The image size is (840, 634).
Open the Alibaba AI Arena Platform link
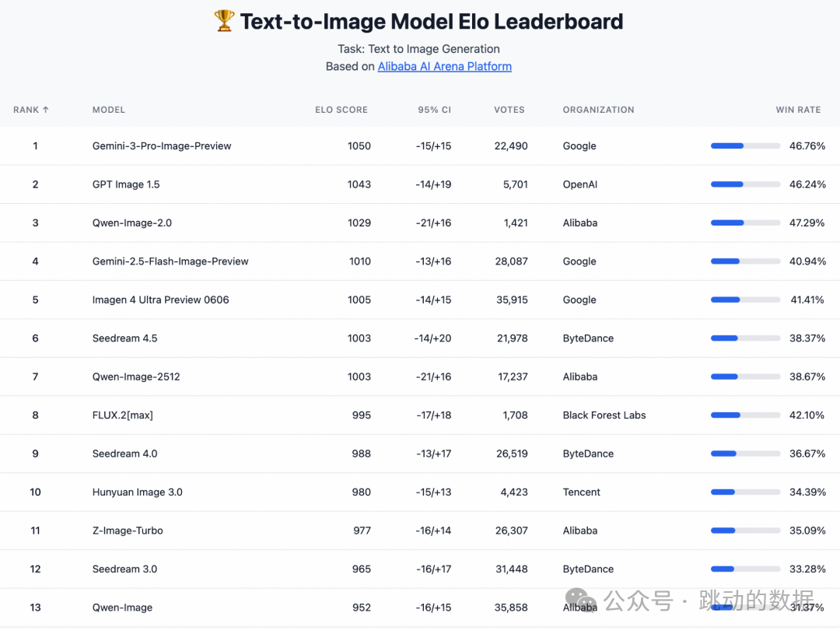click(x=444, y=66)
